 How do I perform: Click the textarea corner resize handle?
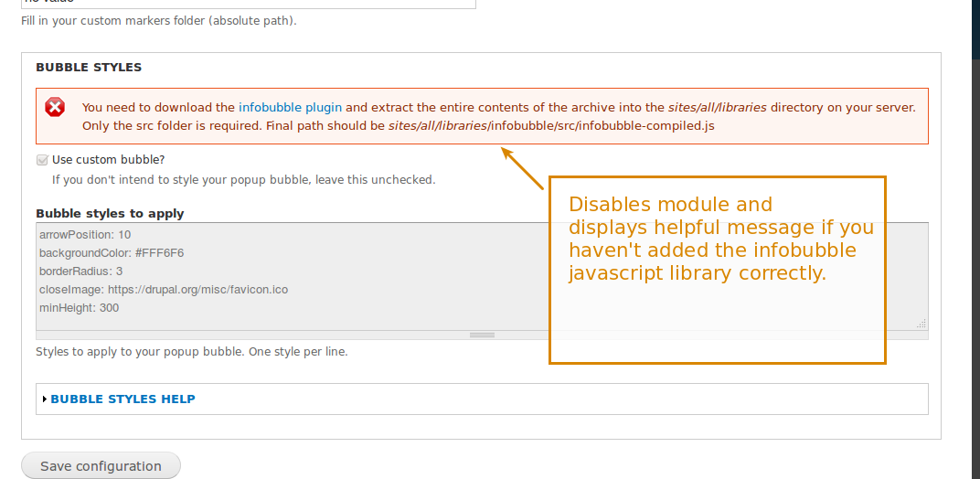921,323
